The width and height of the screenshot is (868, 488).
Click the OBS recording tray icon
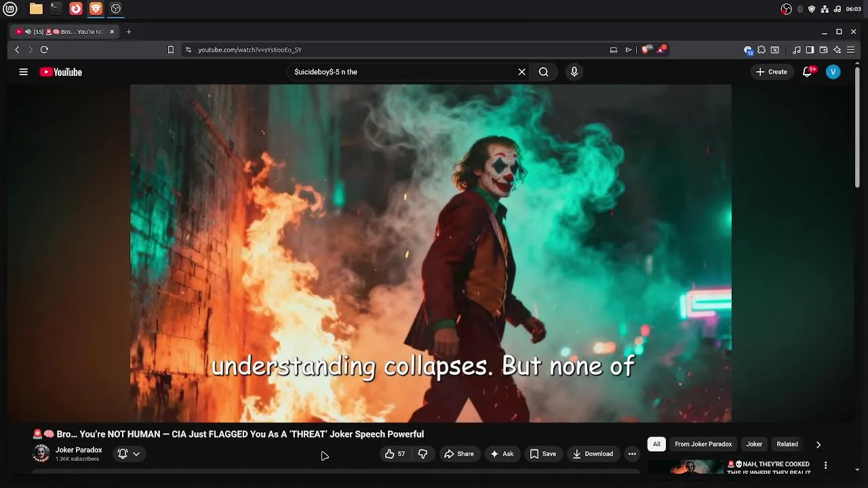tap(787, 9)
